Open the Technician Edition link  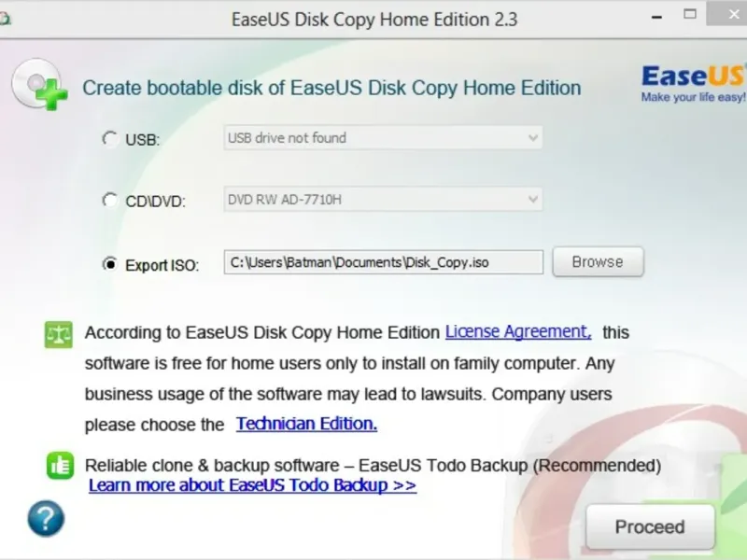[306, 424]
